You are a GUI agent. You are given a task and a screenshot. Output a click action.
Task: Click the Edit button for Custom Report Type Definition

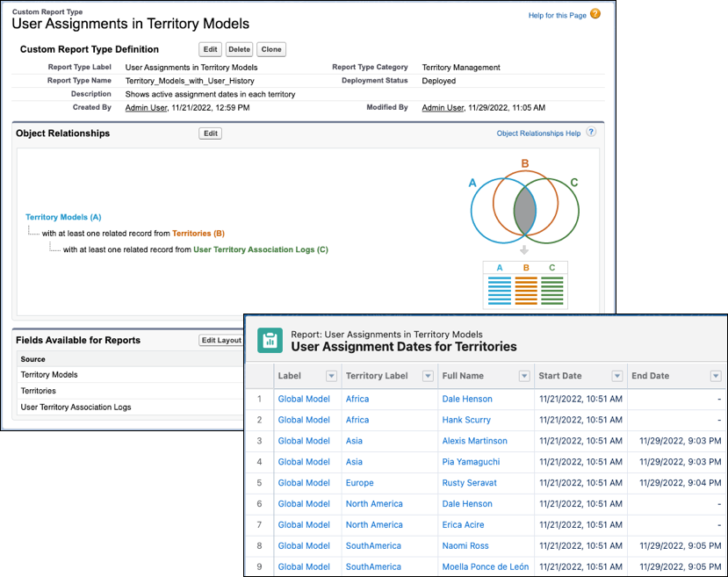(x=211, y=49)
